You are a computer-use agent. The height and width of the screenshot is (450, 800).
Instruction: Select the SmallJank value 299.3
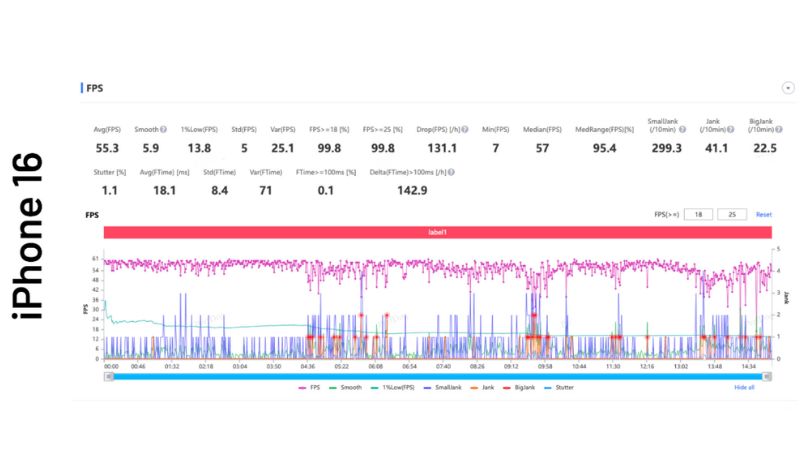(666, 148)
